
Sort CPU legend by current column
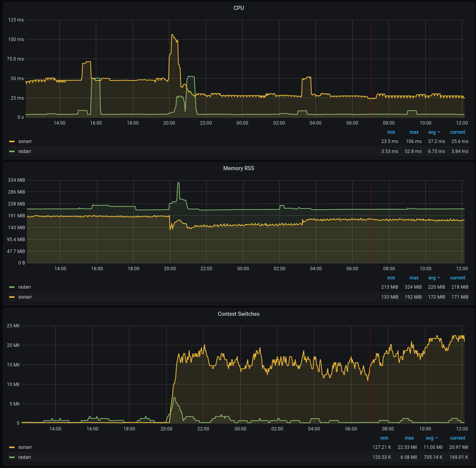point(458,132)
